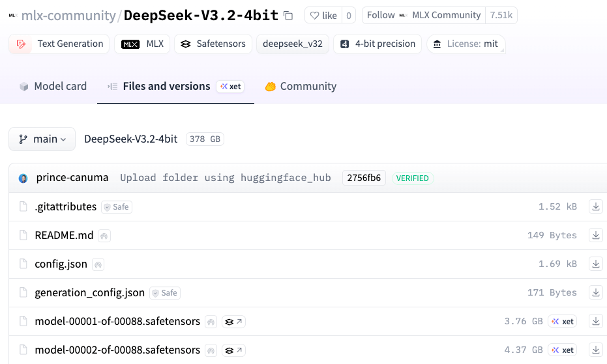Follow MLX Community
607x364 pixels.
(424, 15)
